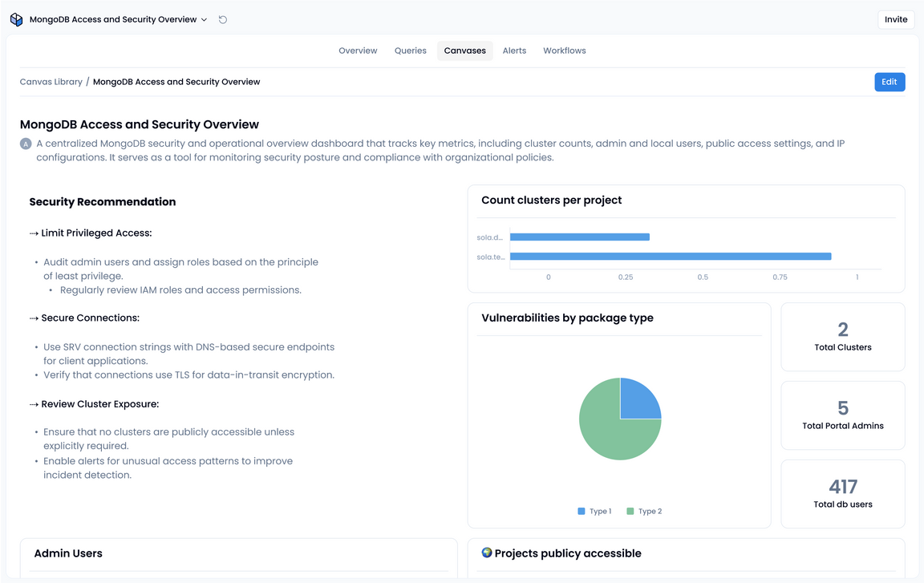Click the page title MongoDB Access and Security Overview
Viewport: 924px width, 583px height.
point(140,124)
